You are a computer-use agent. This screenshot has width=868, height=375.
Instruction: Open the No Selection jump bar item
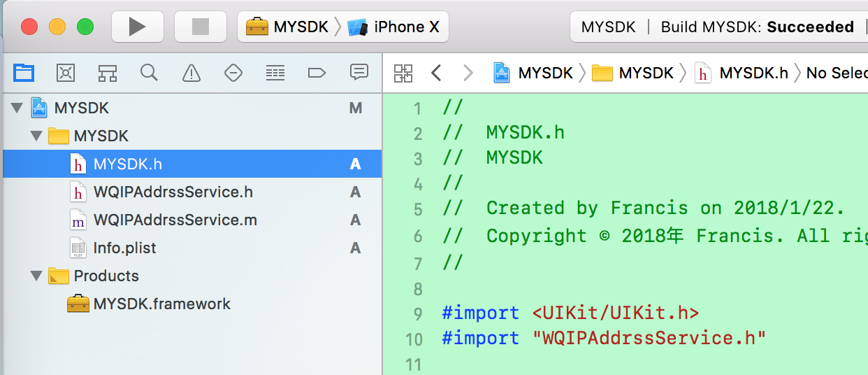pyautogui.click(x=837, y=72)
